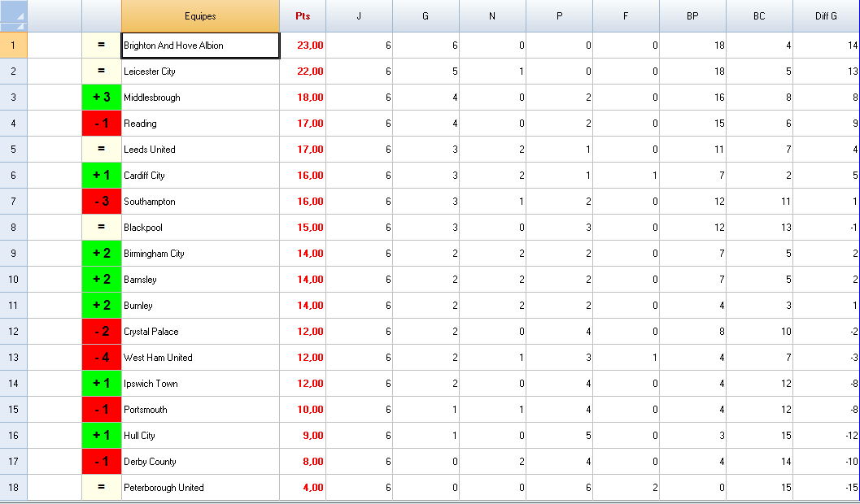This screenshot has height=504, width=860.
Task: Select row header number 12
Action: (13, 332)
